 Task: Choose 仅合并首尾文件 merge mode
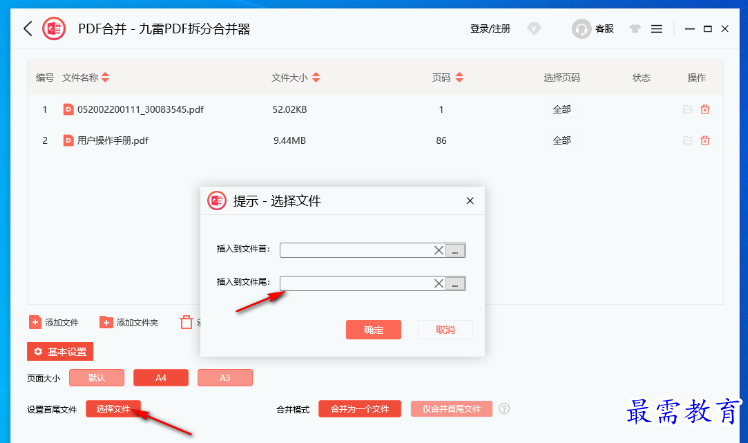coord(451,409)
